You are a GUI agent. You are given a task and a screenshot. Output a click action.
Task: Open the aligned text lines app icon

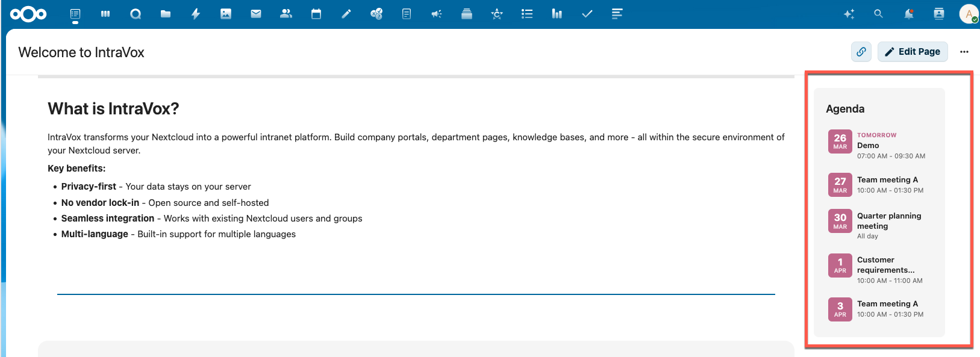pos(617,14)
